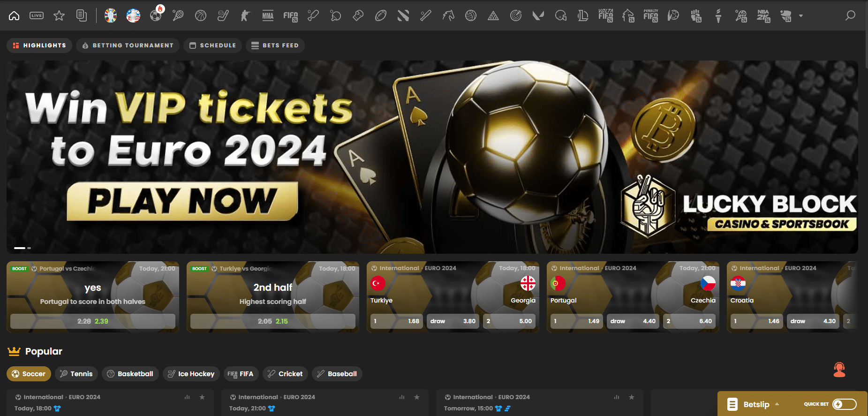Select the League of Legends icon
Viewport: 868px width, 416px height.
[583, 15]
